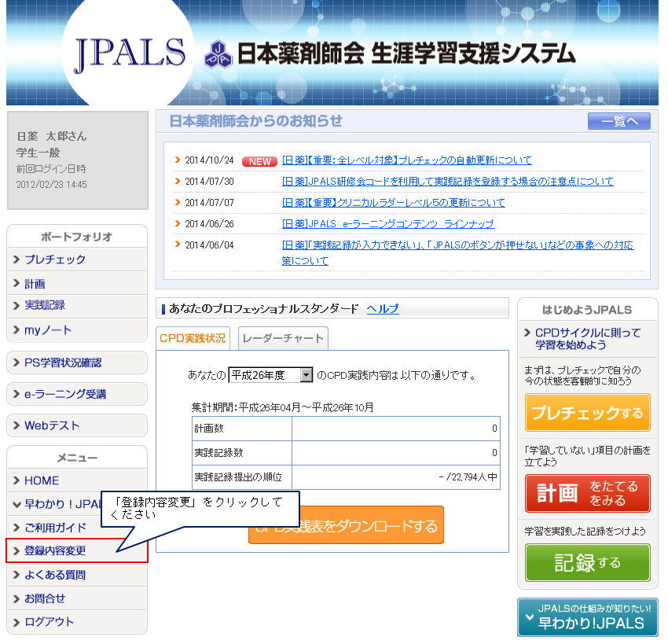Click the Japan Pharmaceutical Association emblem icon

(x=218, y=54)
